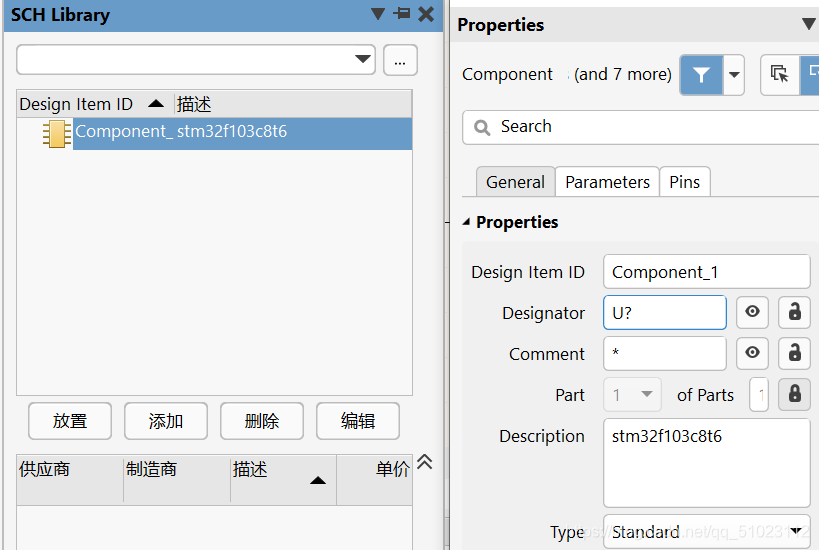Click the Designator field U?
The width and height of the screenshot is (819, 550).
664,313
